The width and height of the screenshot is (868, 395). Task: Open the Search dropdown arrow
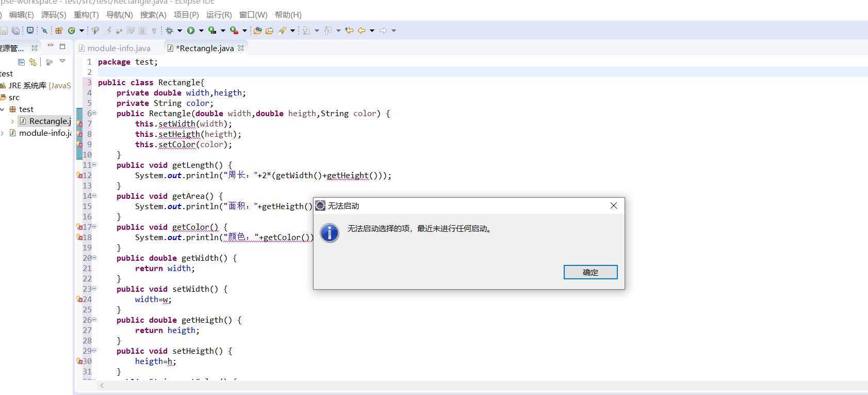click(x=292, y=30)
